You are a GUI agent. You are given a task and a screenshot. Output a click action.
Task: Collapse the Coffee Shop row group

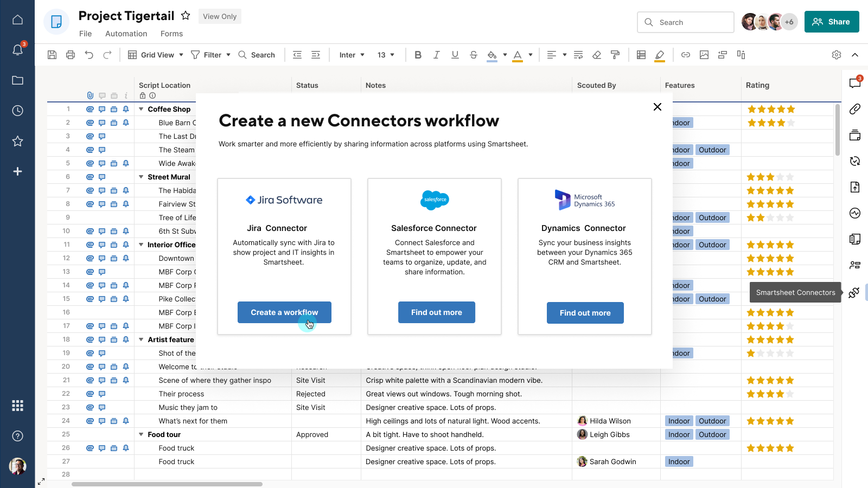141,109
